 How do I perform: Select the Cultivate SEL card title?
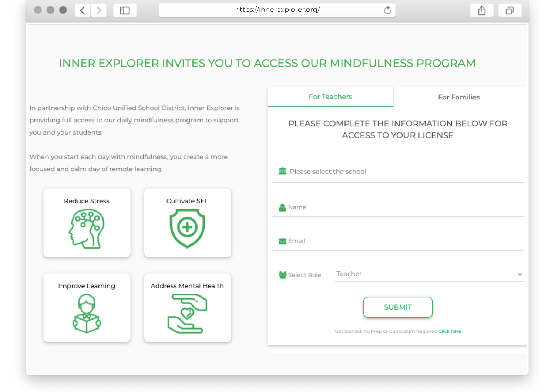click(187, 201)
